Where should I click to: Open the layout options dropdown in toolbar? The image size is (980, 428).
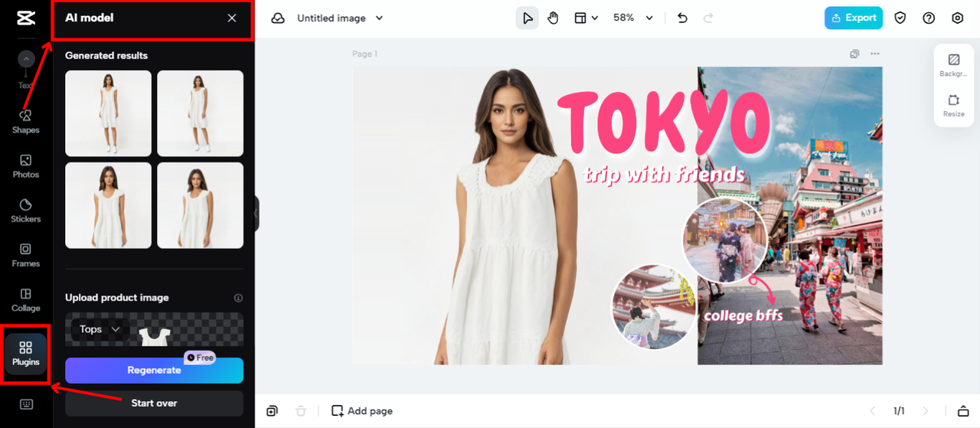pyautogui.click(x=586, y=18)
